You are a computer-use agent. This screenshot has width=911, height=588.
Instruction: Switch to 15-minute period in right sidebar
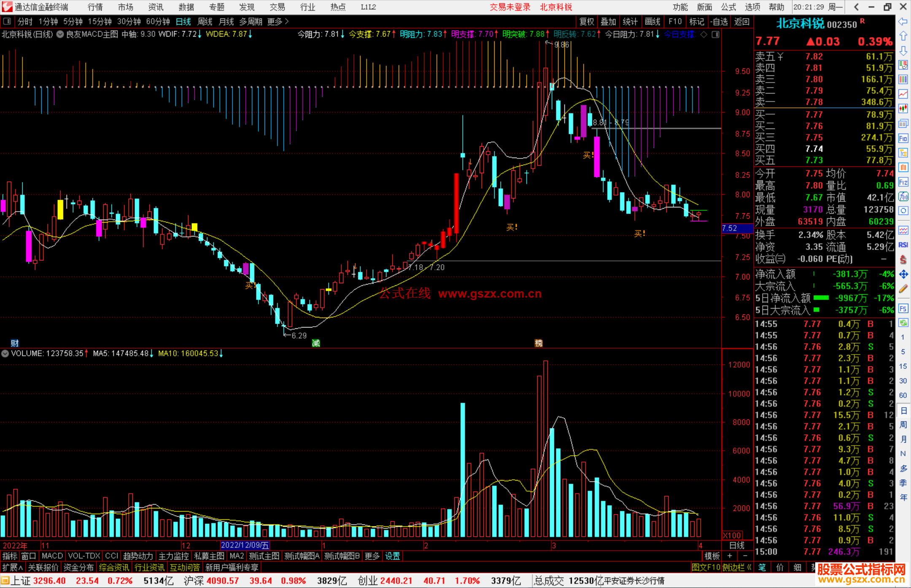[x=903, y=366]
